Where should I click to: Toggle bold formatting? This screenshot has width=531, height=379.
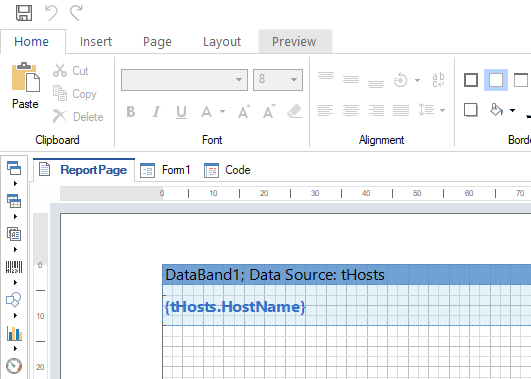tap(131, 111)
